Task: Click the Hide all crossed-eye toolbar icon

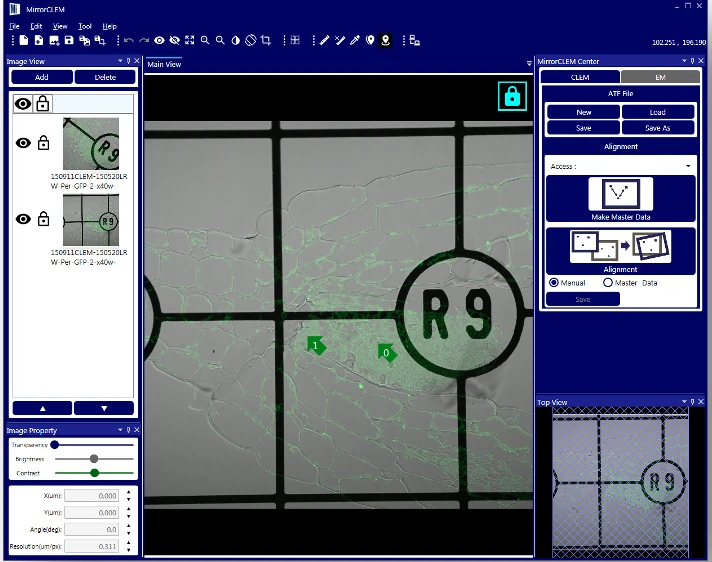Action: point(174,40)
